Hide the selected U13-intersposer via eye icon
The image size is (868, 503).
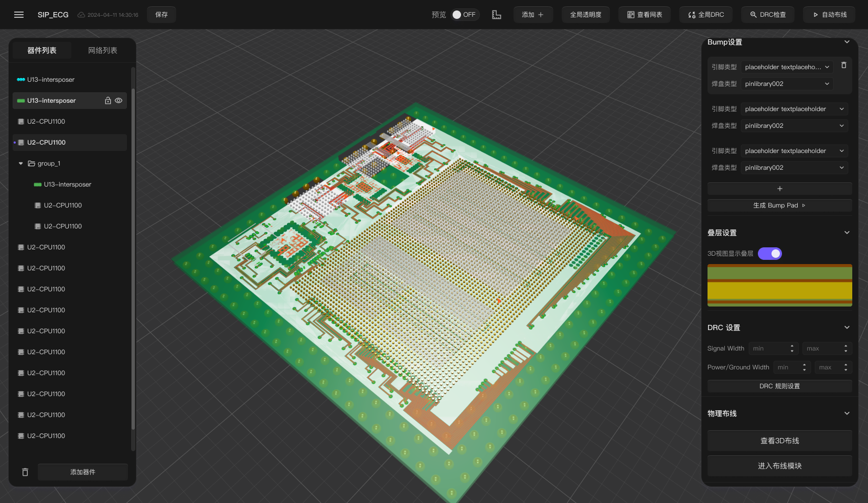(x=119, y=101)
